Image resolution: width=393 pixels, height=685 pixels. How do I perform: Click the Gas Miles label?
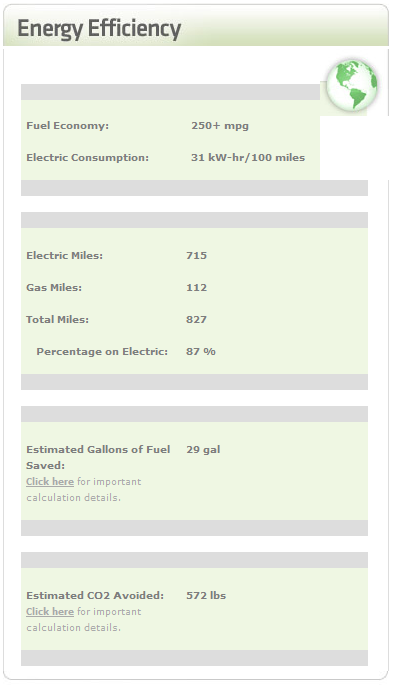[54, 287]
